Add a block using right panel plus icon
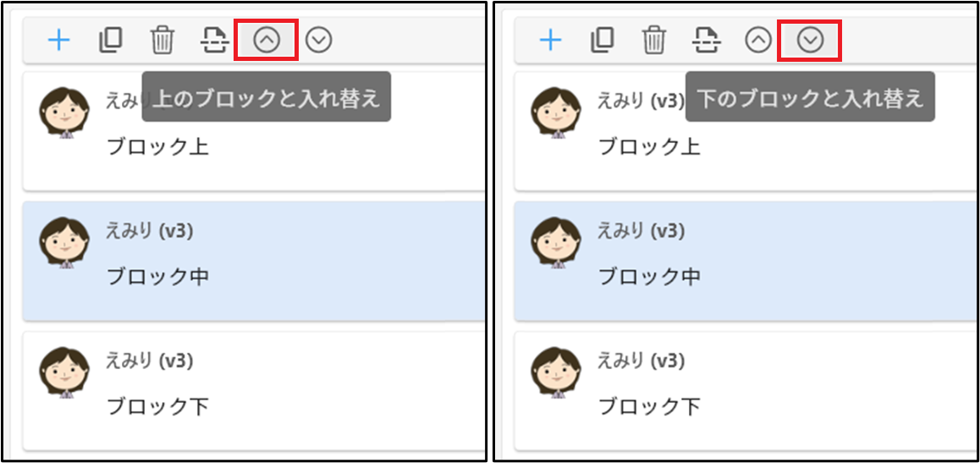 click(x=551, y=41)
